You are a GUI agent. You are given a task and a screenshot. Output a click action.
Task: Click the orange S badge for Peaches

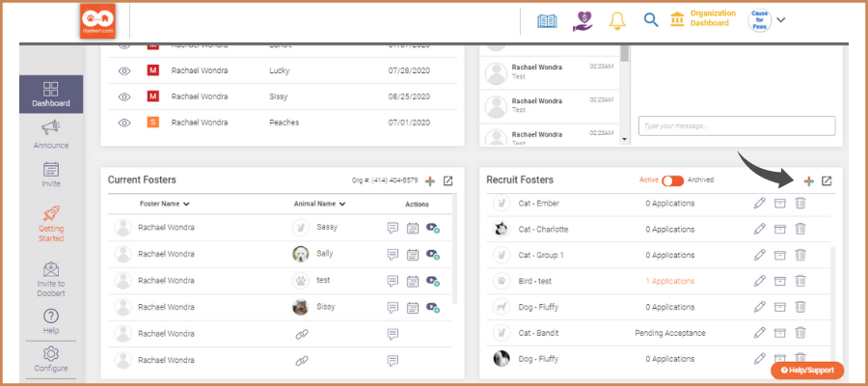(152, 123)
